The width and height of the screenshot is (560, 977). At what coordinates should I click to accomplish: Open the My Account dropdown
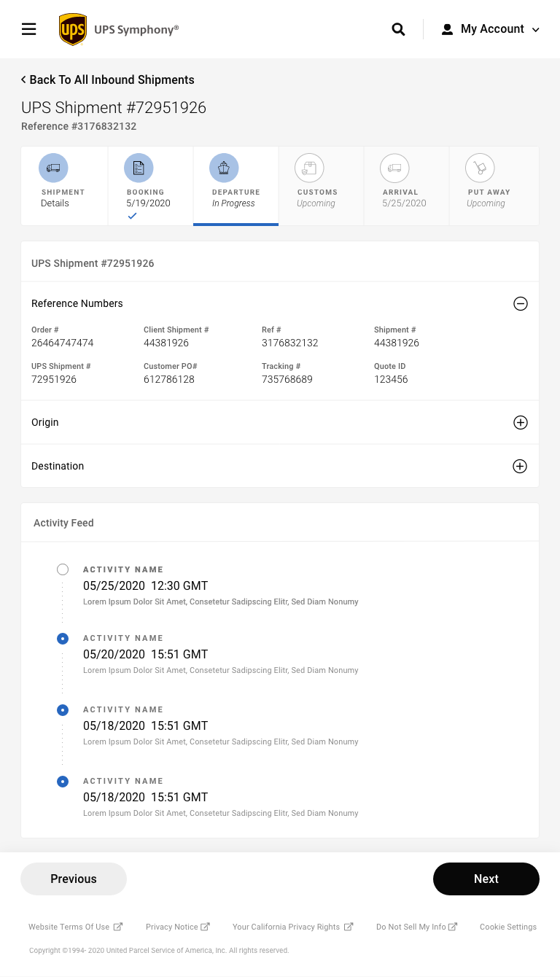click(491, 29)
